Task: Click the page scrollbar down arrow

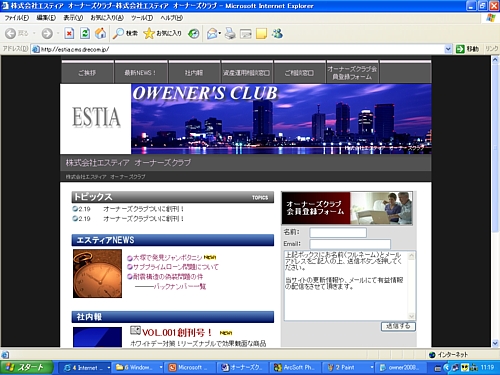Action: click(x=495, y=343)
